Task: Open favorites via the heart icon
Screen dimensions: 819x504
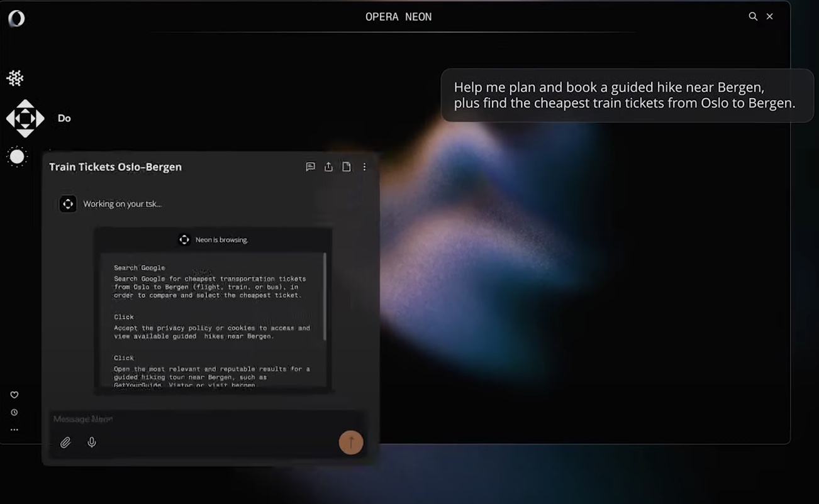Action: pyautogui.click(x=14, y=395)
